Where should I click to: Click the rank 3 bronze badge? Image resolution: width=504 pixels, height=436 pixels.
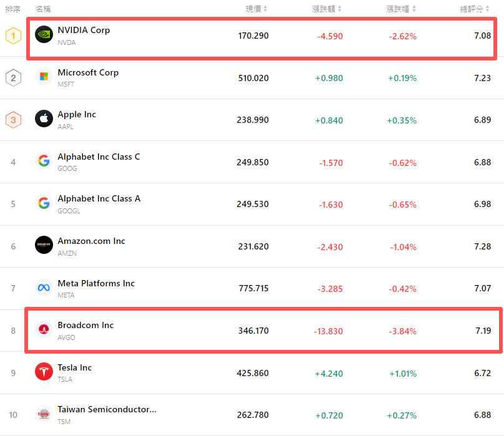[x=13, y=120]
